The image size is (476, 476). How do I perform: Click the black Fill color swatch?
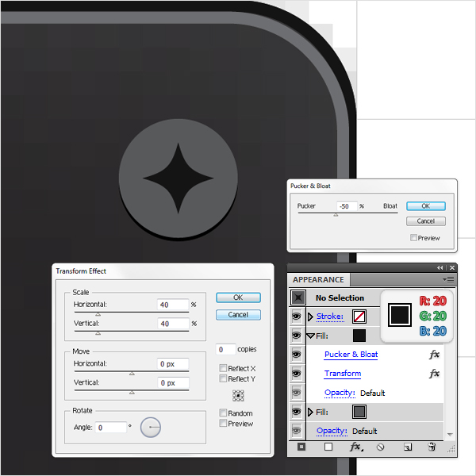359,336
